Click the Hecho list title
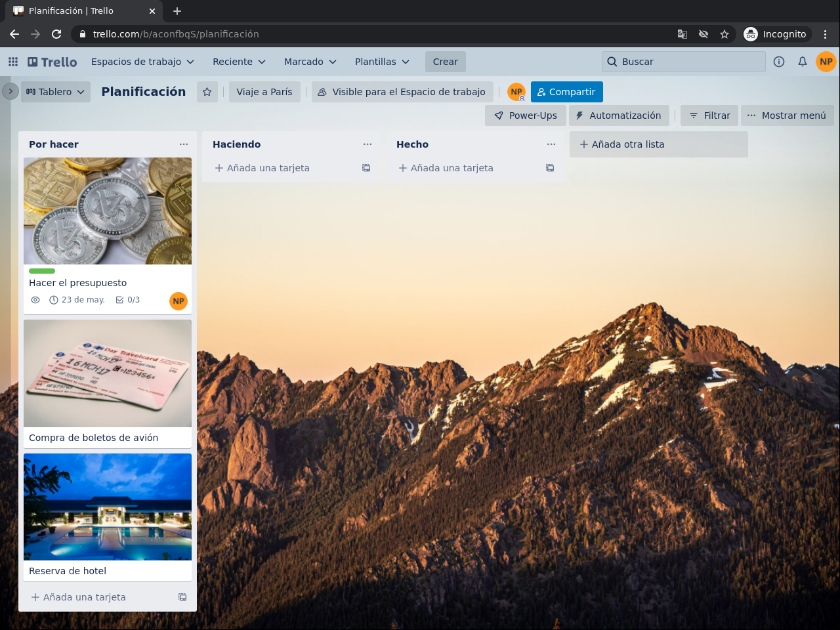 413,144
